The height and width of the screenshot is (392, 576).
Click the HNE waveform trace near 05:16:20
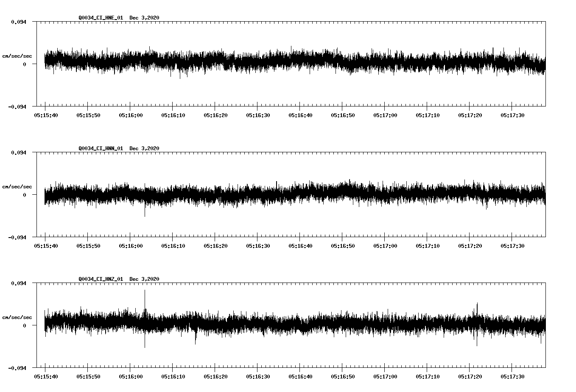(216, 63)
